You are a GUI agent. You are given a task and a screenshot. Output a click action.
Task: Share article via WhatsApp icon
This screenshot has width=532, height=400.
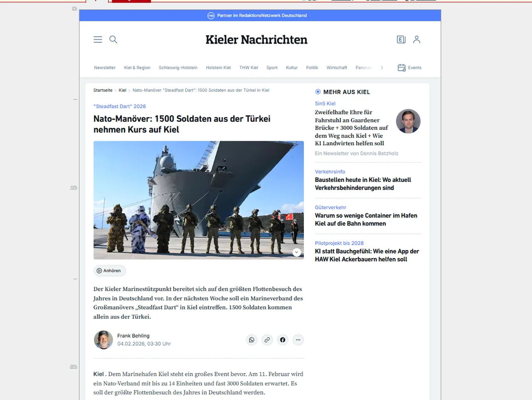(251, 340)
